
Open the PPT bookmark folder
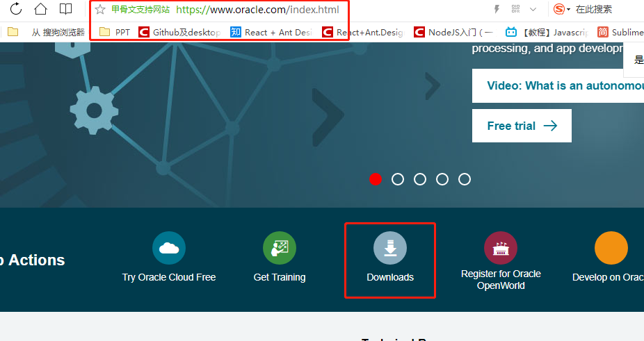tap(115, 32)
